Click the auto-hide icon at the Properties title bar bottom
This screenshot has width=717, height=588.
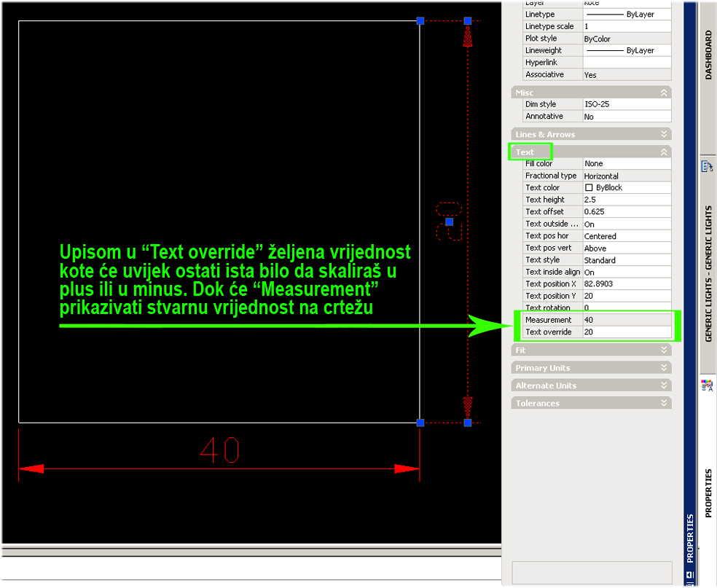tap(689, 574)
